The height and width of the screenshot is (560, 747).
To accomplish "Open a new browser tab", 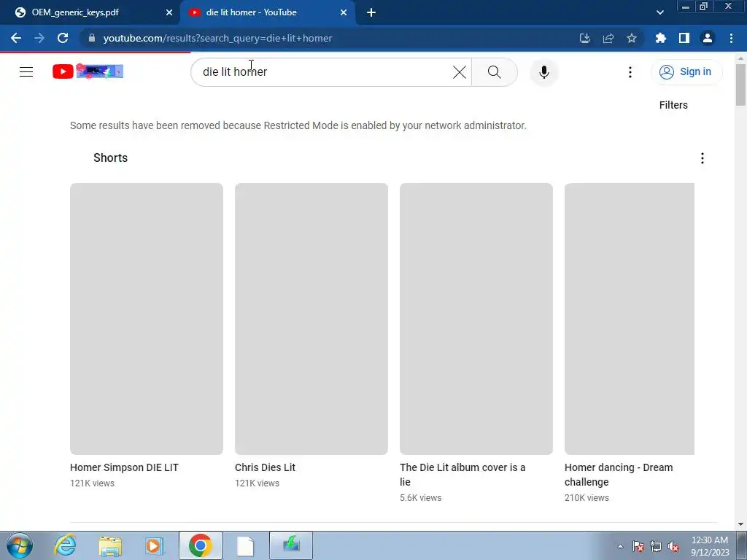I will (x=371, y=12).
